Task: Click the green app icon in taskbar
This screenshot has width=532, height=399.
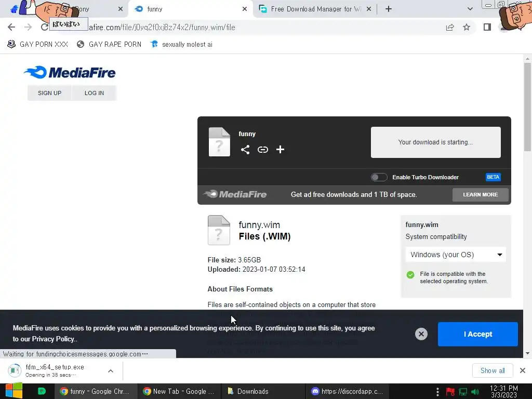Action: (42, 391)
